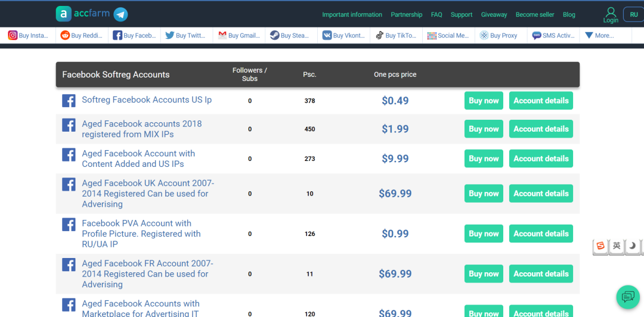This screenshot has height=317, width=644.
Task: Click the Steam icon in category bar
Action: [x=274, y=36]
